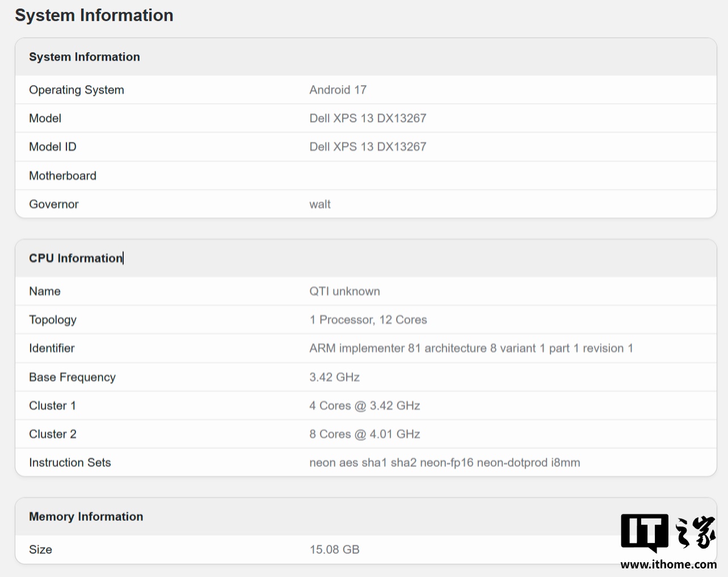Click the Base Frequency 3.42 GHz value
728x577 pixels.
[x=335, y=377]
